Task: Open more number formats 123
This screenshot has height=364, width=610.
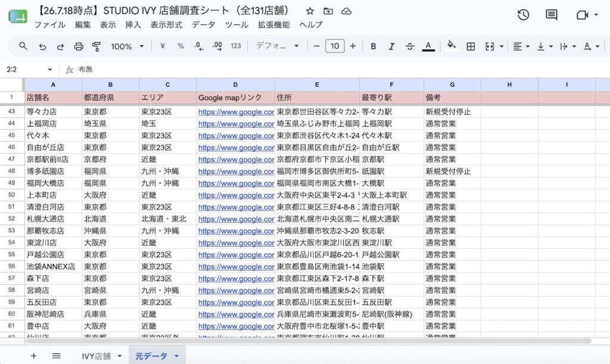Action: [x=236, y=46]
